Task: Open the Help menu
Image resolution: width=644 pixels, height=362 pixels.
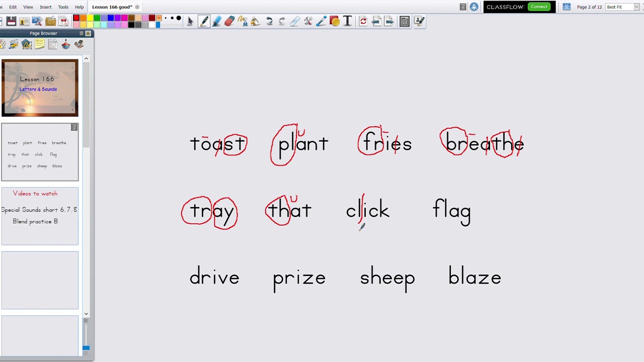Action: [79, 7]
